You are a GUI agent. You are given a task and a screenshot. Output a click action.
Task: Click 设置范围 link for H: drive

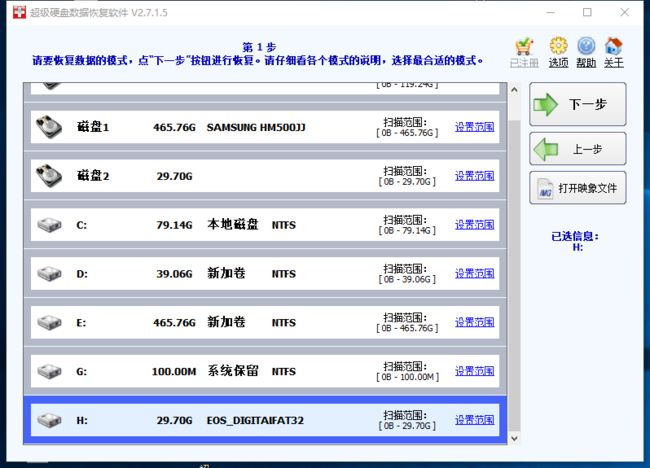pos(475,420)
